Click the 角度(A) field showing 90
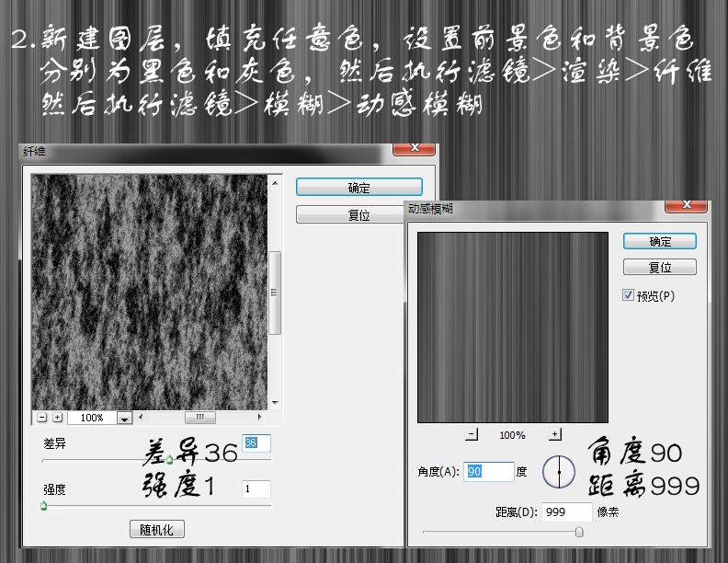 (489, 472)
